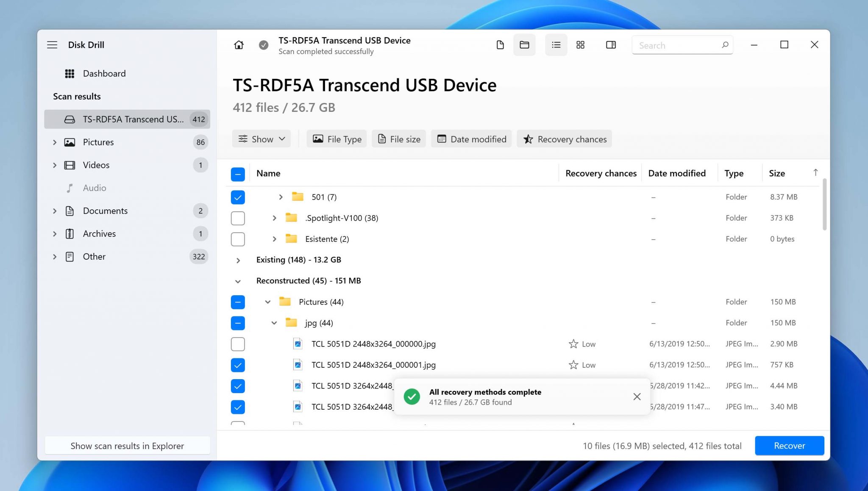Click the file export icon in the toolbar
The image size is (868, 491).
500,44
